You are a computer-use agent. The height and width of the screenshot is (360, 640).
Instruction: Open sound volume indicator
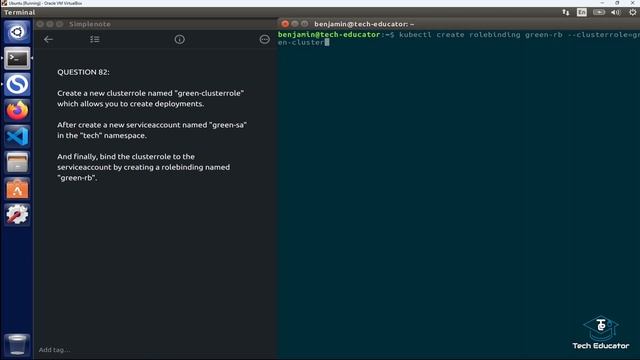[x=616, y=13]
